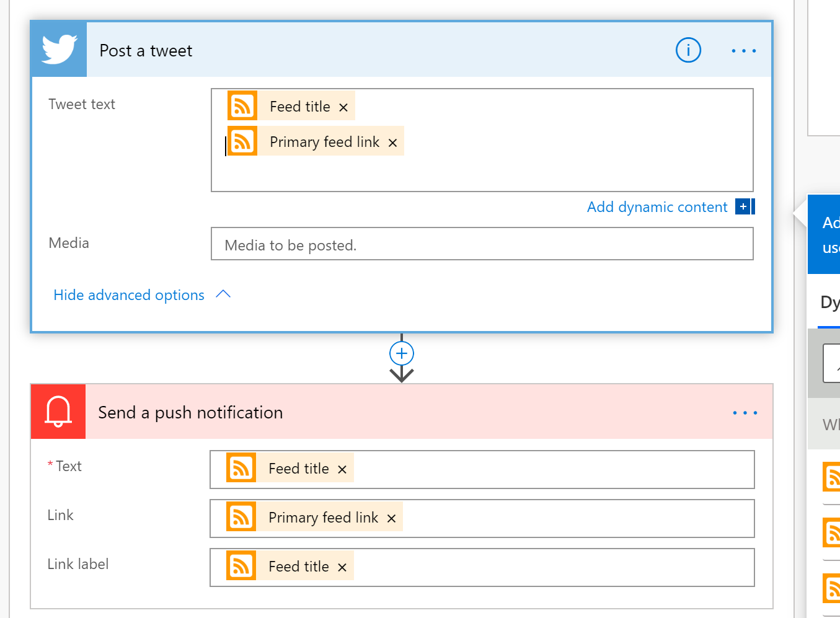
Task: Click the RSS icon in the Text field token
Action: coord(241,467)
